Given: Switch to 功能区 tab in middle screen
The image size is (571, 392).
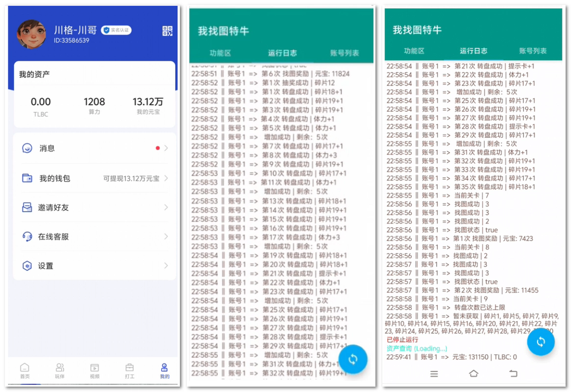Looking at the screenshot, I should pos(220,53).
